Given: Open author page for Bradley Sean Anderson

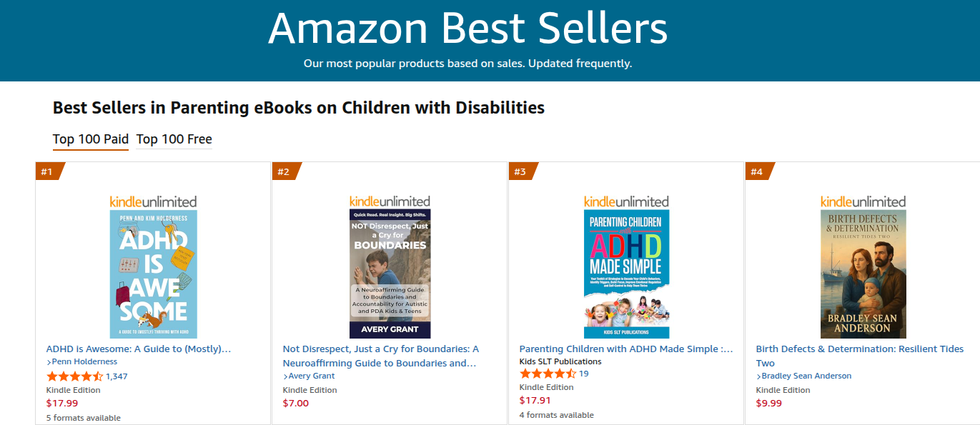Looking at the screenshot, I should 806,376.
